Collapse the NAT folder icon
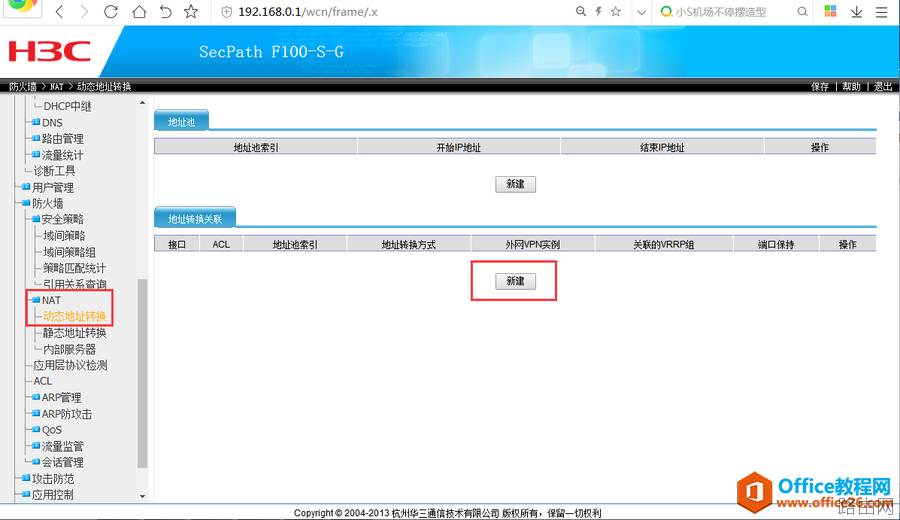This screenshot has width=900, height=520. click(36, 300)
